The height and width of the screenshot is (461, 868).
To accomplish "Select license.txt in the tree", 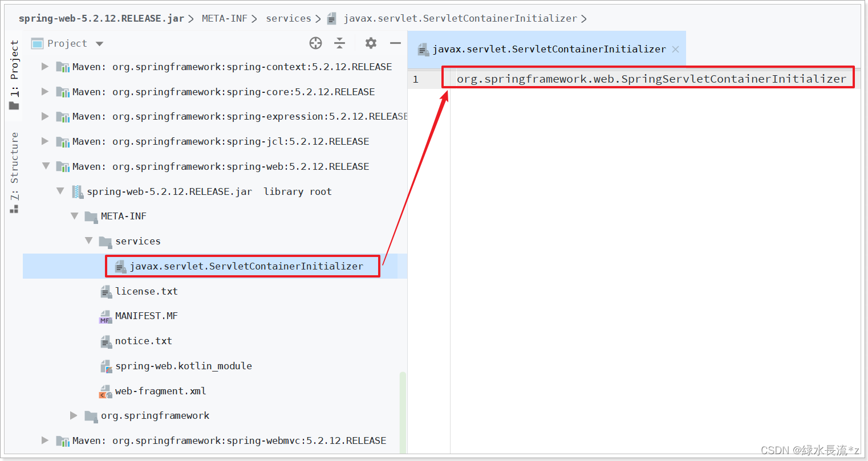I will click(x=147, y=291).
